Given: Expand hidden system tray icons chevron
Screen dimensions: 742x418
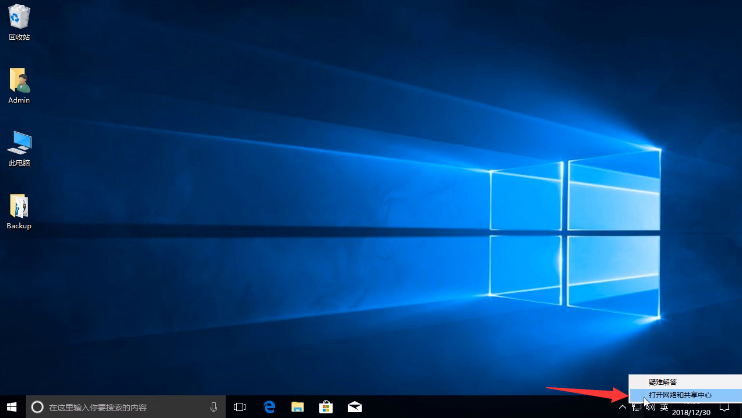Looking at the screenshot, I should (x=622, y=407).
